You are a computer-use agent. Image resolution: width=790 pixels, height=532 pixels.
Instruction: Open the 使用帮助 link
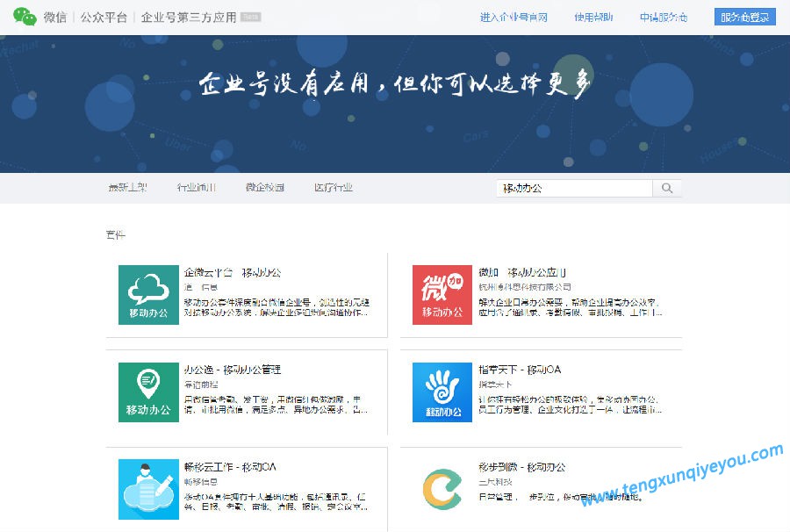(x=593, y=18)
